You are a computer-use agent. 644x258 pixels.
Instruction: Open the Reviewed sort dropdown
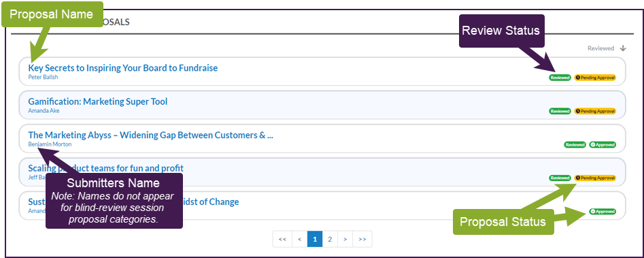600,48
